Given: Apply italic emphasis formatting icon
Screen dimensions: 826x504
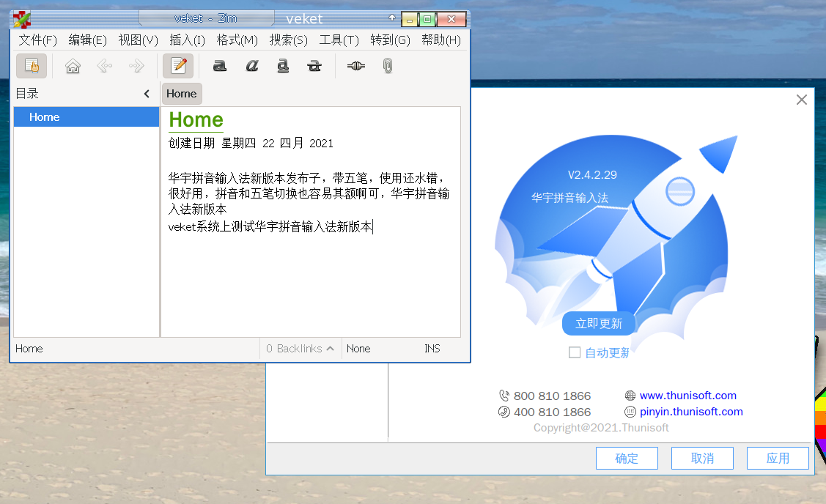Looking at the screenshot, I should click(x=252, y=66).
